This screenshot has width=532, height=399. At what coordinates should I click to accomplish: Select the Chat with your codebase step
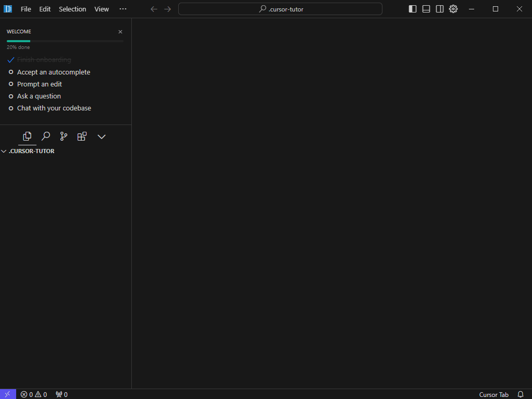(x=54, y=108)
